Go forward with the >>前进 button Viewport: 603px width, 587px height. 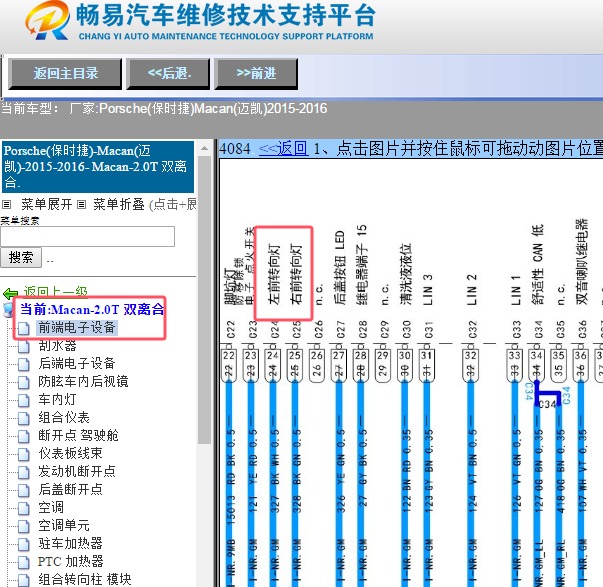[256, 73]
